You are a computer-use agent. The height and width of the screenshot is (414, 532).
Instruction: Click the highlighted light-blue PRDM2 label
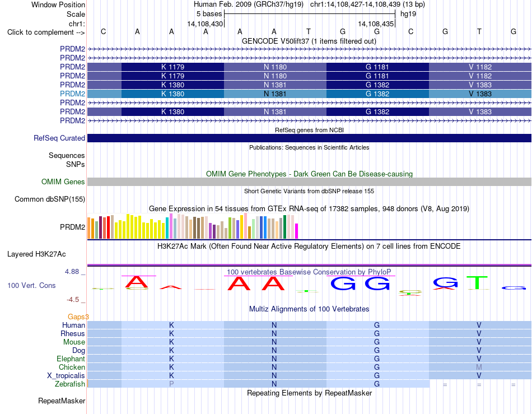(x=72, y=94)
